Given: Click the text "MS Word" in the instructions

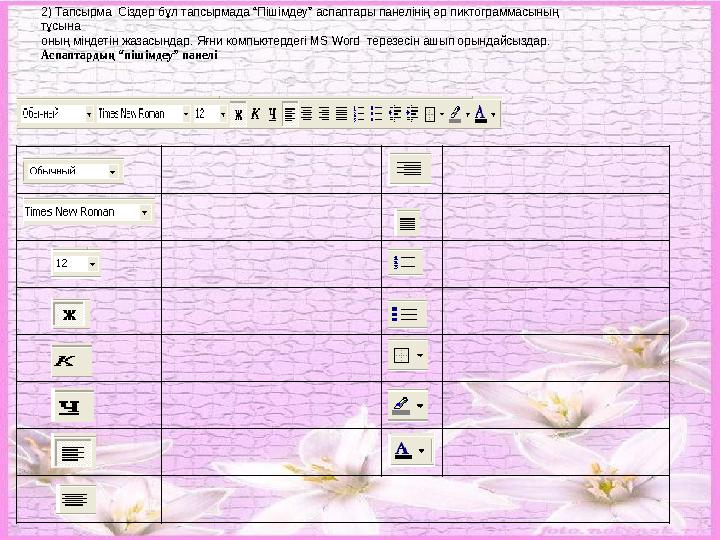Looking at the screenshot, I should [335, 41].
